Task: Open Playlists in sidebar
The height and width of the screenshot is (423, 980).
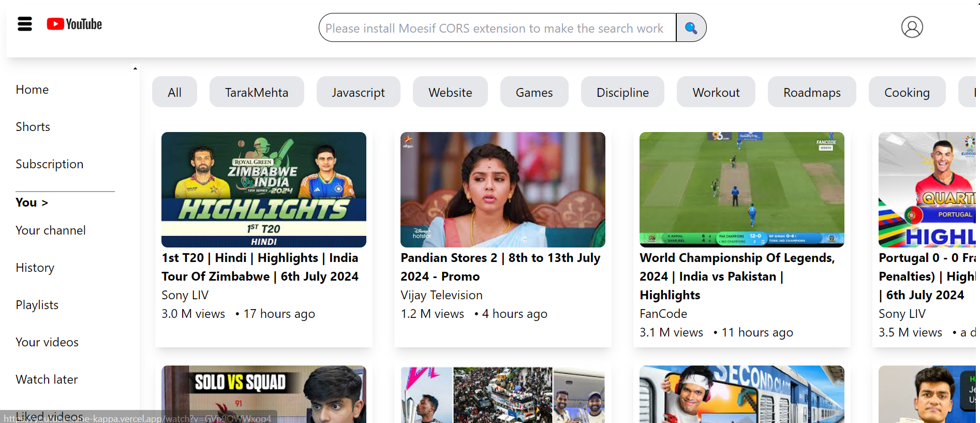Action: 37,305
